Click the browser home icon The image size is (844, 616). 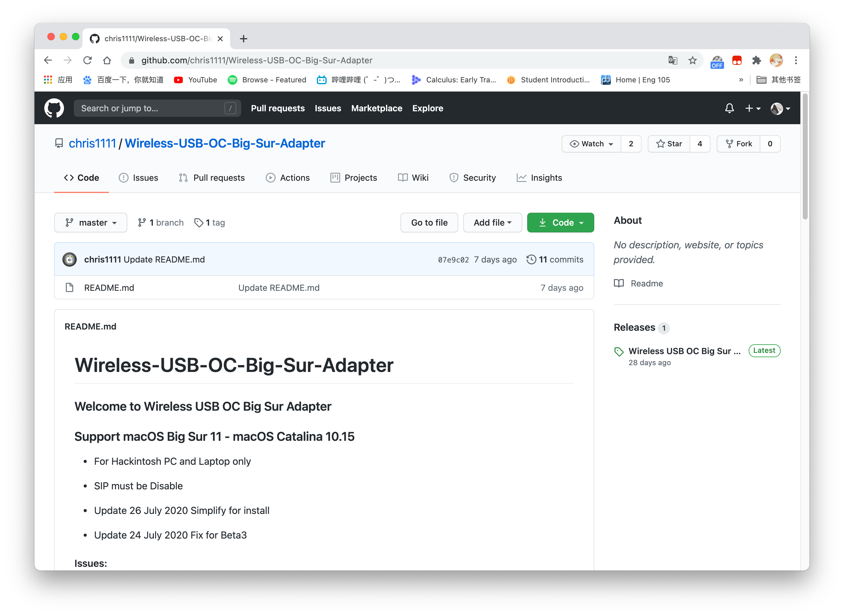(x=107, y=61)
